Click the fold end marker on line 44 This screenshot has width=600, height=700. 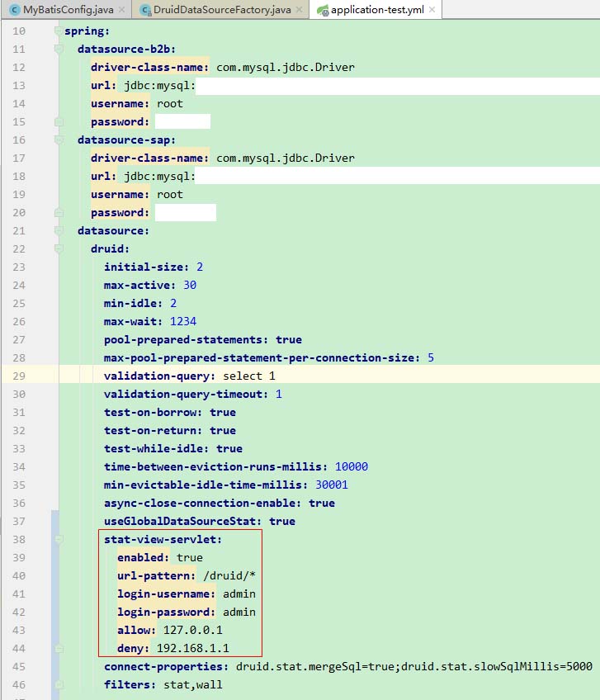[59, 648]
